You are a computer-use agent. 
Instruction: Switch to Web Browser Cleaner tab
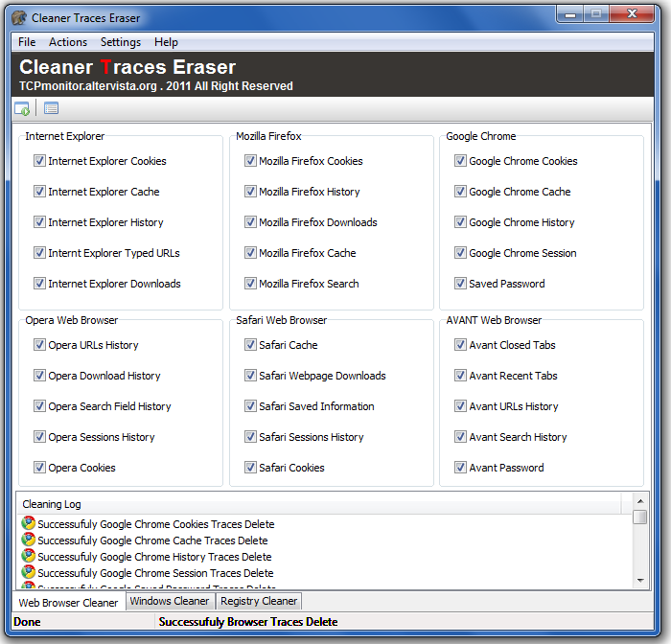(x=68, y=602)
